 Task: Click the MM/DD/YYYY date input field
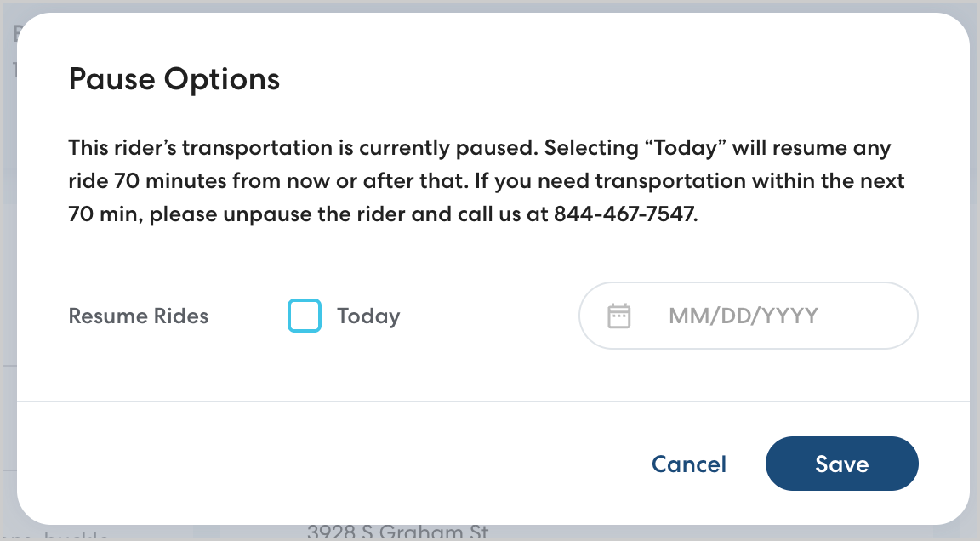(743, 316)
